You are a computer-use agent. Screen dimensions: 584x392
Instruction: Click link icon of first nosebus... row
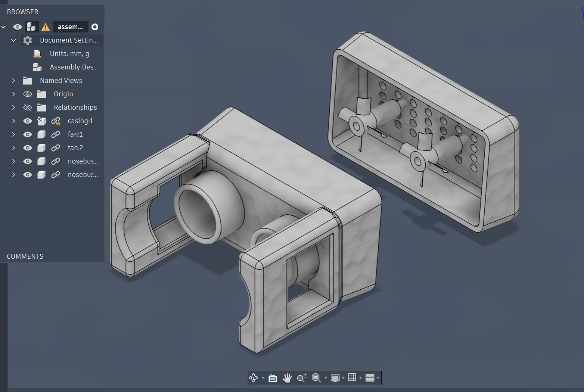(x=56, y=161)
